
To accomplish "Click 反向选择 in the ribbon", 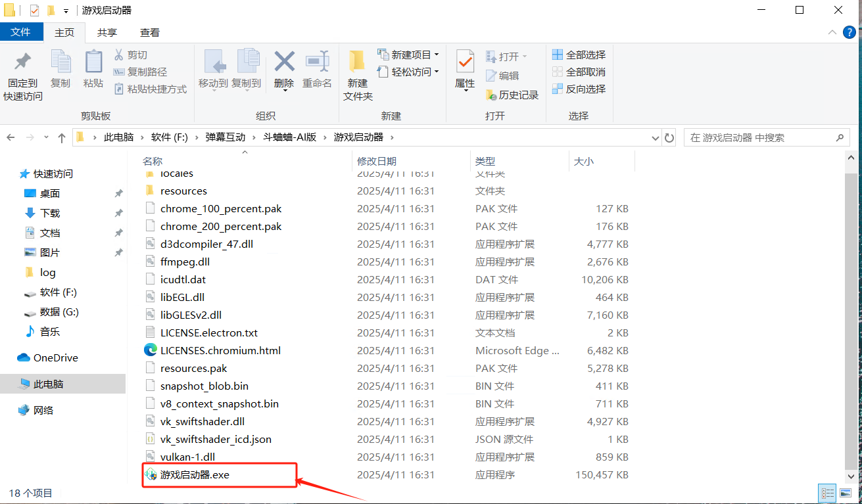I will pos(579,89).
